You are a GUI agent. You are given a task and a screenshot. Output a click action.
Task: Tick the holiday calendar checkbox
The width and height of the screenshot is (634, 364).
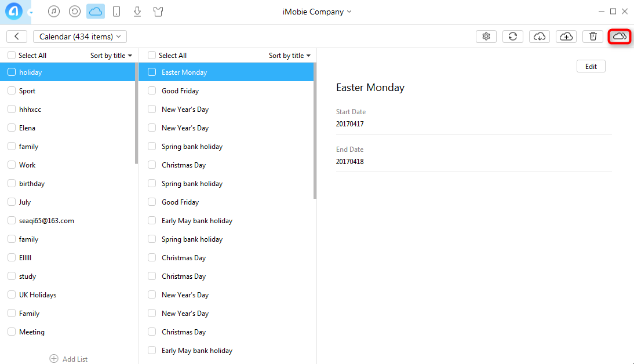(12, 72)
